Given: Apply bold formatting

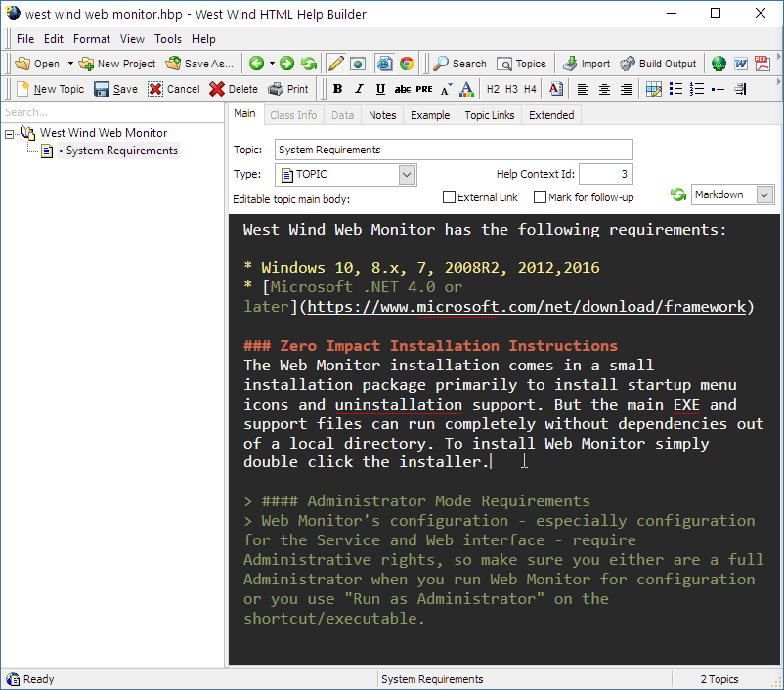Looking at the screenshot, I should point(337,89).
